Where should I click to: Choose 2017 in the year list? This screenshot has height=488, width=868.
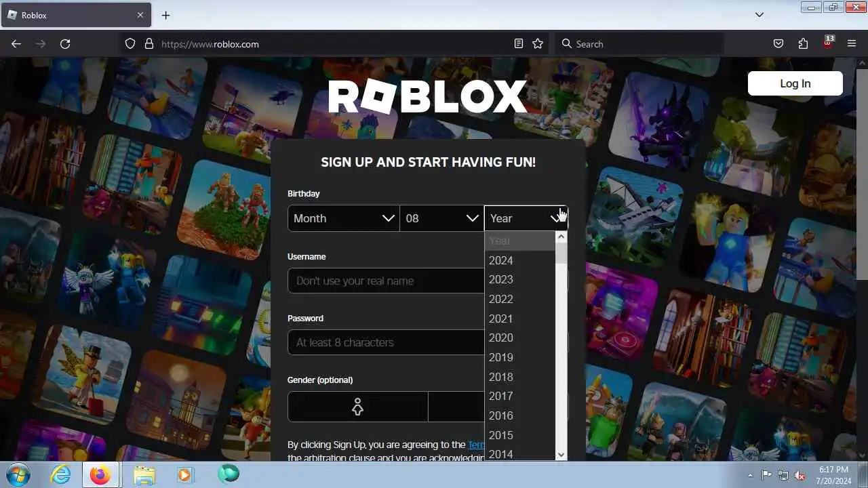[520, 396]
